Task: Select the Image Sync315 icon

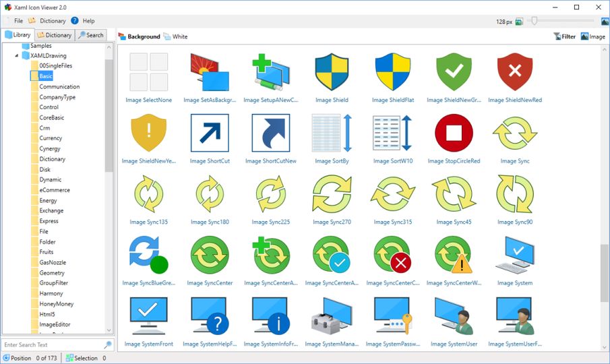Action: [x=393, y=194]
